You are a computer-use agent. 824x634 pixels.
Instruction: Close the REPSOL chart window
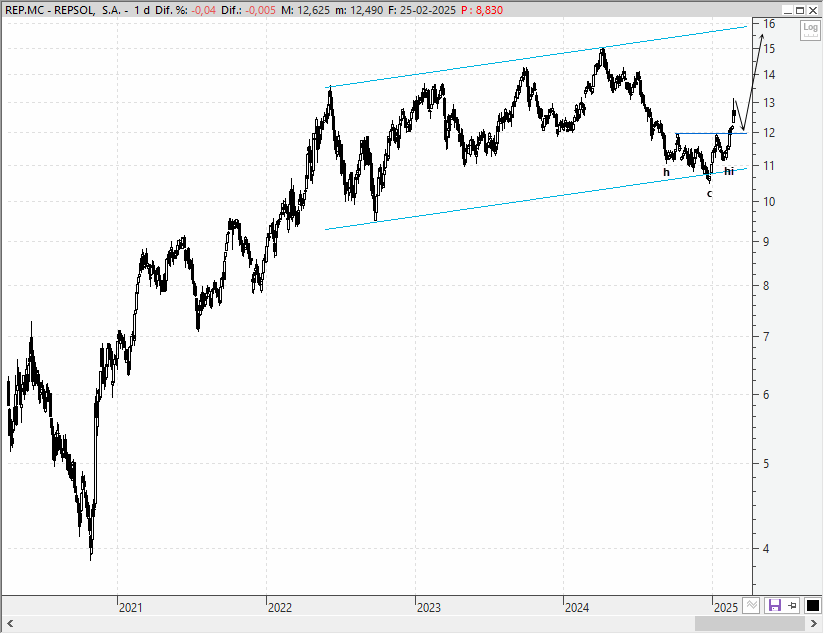[x=812, y=11]
